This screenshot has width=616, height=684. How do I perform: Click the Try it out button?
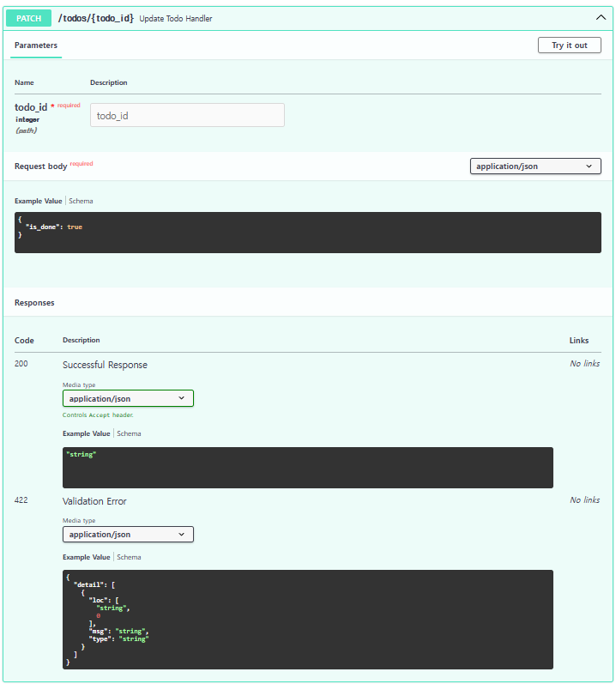click(x=569, y=45)
